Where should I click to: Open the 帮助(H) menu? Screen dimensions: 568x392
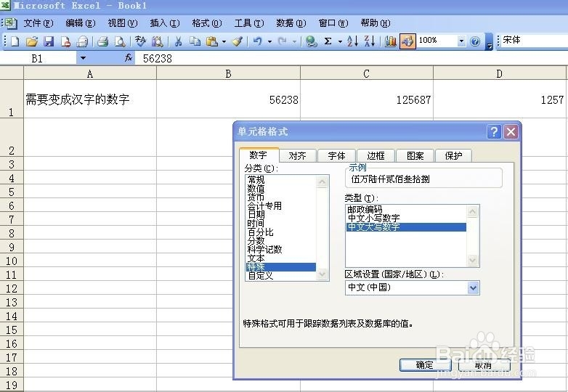coord(376,23)
